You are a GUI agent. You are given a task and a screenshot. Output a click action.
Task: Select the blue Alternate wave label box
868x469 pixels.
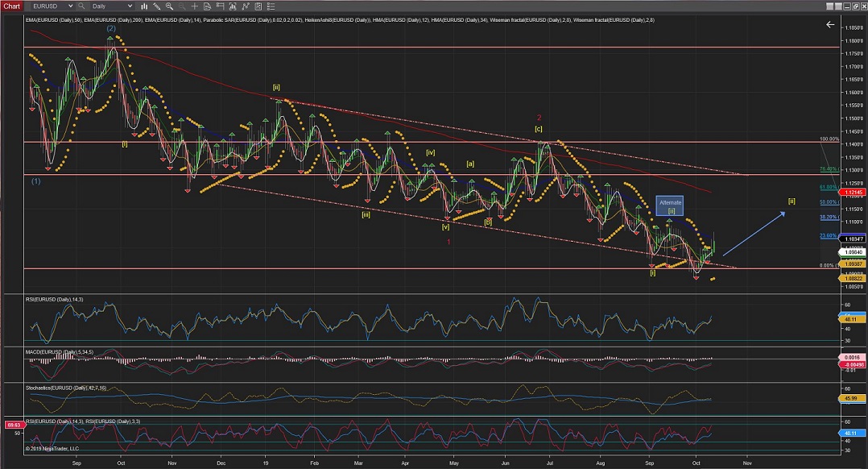(670, 206)
